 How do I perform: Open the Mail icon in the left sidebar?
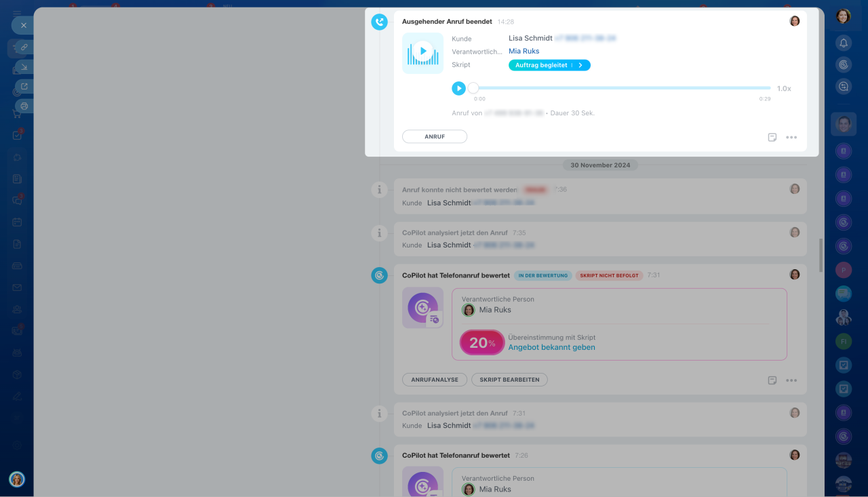17,287
